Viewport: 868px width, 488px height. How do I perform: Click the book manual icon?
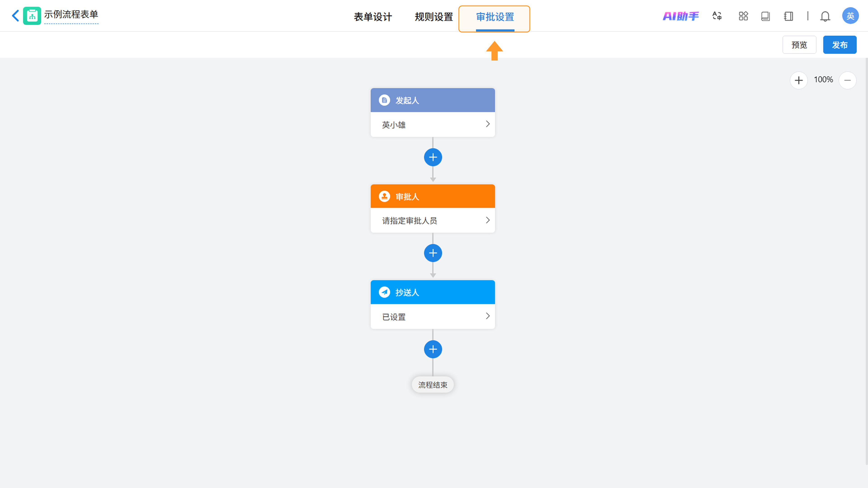765,16
